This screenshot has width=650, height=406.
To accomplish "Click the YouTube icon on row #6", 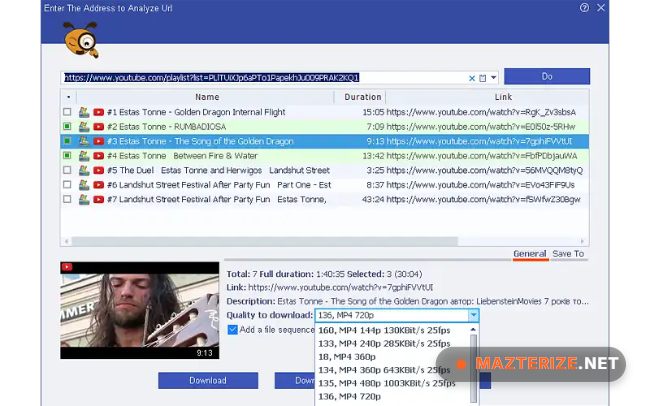I will pyautogui.click(x=99, y=185).
